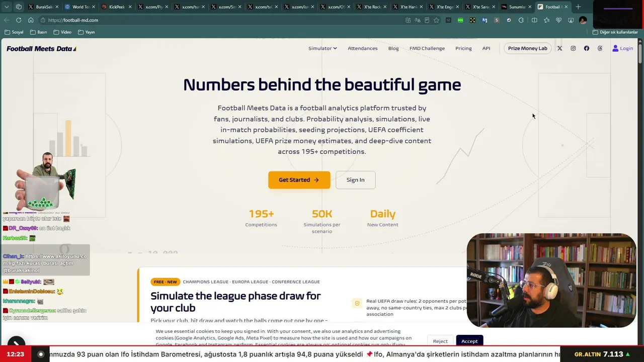Click the 'Numbers behind the beautiful game' headline
This screenshot has height=362, width=644.
click(322, 85)
